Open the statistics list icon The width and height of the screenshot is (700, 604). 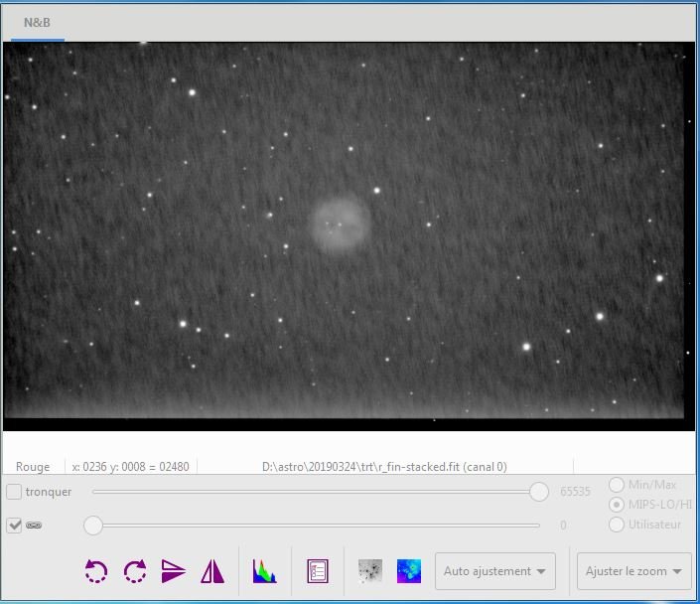[x=318, y=571]
